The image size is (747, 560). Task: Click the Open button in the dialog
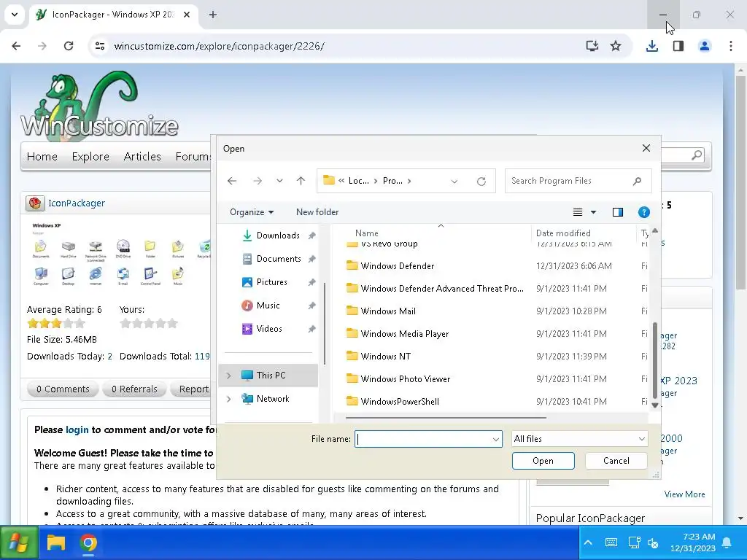[543, 461]
